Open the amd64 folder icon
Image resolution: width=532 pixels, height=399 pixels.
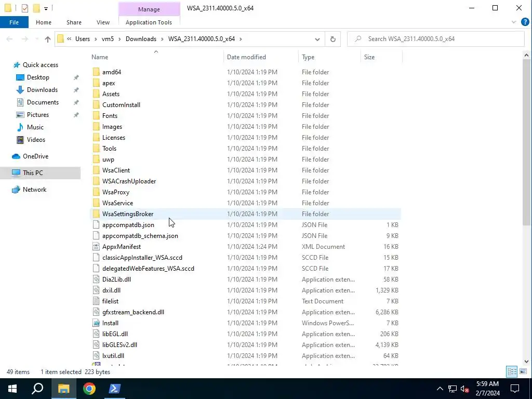[x=96, y=72]
